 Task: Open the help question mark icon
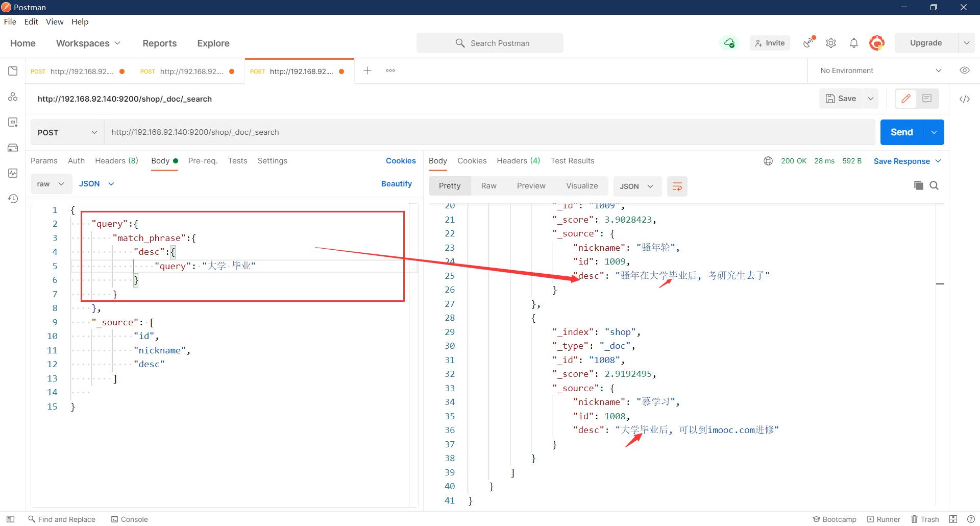[x=971, y=519]
